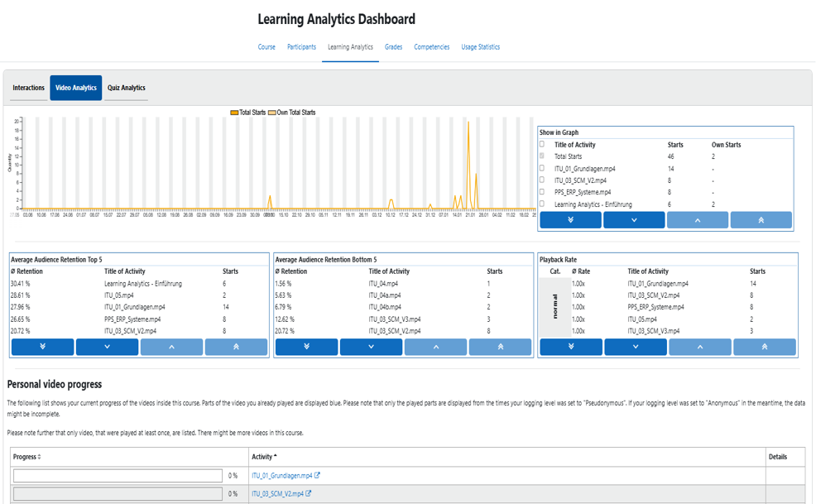Switch to the Interactions tab
The height and width of the screenshot is (504, 816).
(29, 88)
